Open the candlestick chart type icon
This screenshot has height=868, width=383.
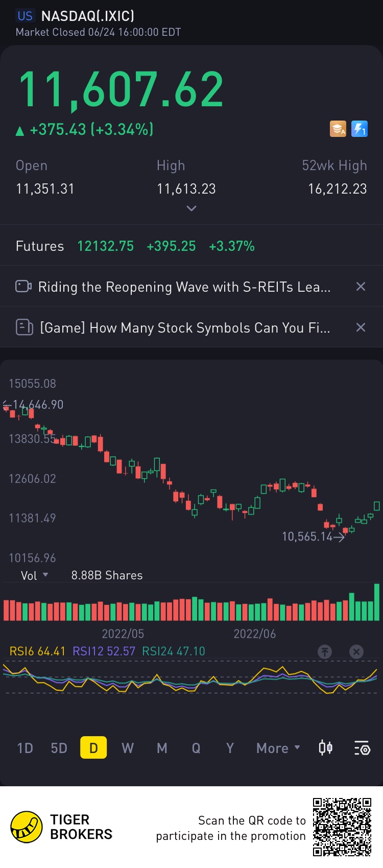(325, 748)
